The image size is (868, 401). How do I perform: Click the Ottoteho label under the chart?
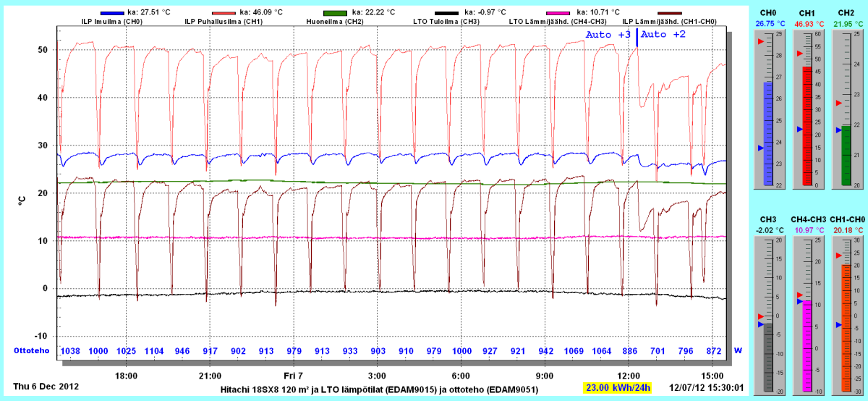pos(31,350)
